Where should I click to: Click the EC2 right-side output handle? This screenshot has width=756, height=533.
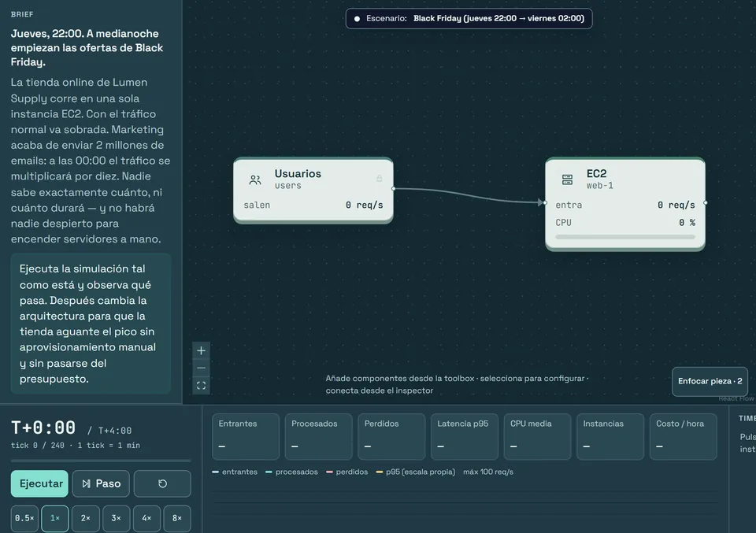[706, 203]
